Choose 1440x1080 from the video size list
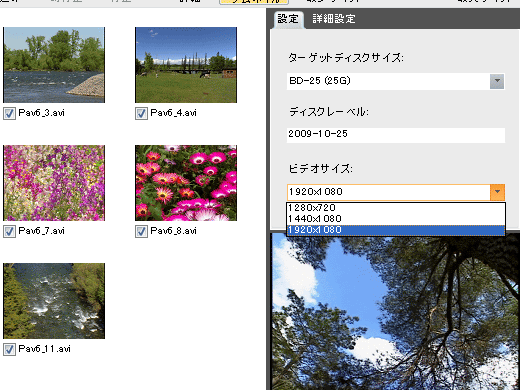The height and width of the screenshot is (390, 520). 396,219
